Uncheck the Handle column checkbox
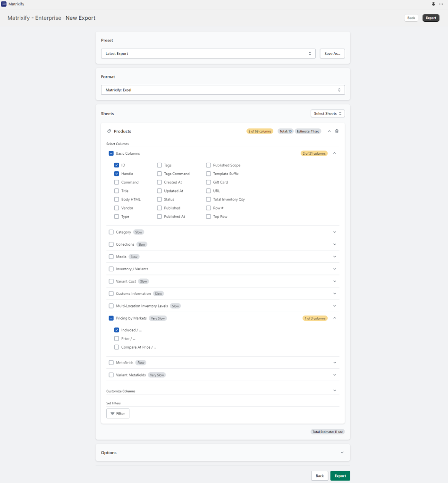This screenshot has height=483, width=448. tap(116, 174)
